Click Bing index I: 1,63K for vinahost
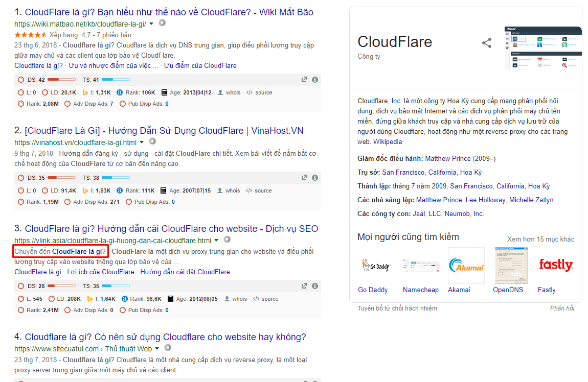Screen dimensions: 588x382 pyautogui.click(x=97, y=190)
